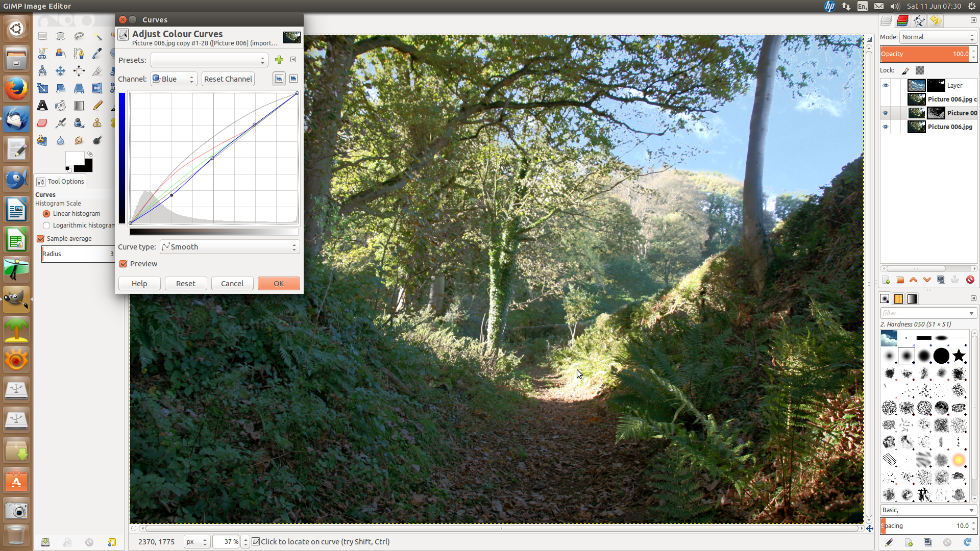
Task: Open the brush tag Basic dropdown
Action: tap(928, 510)
